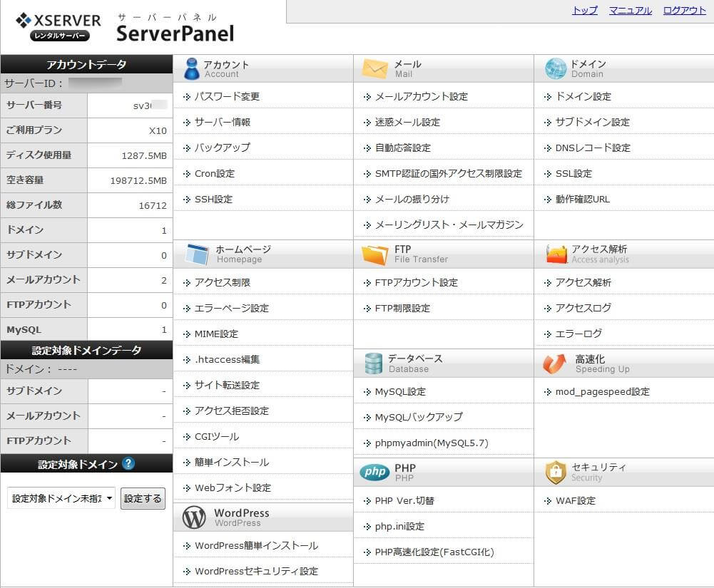This screenshot has height=588, width=714.
Task: Open the 設定対象ドメイン未指定 dropdown
Action: [x=61, y=498]
